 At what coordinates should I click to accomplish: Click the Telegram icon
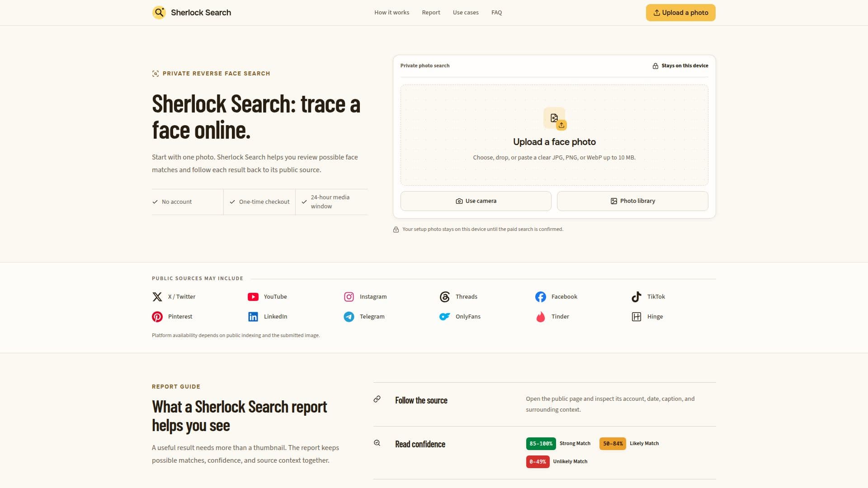pyautogui.click(x=349, y=317)
